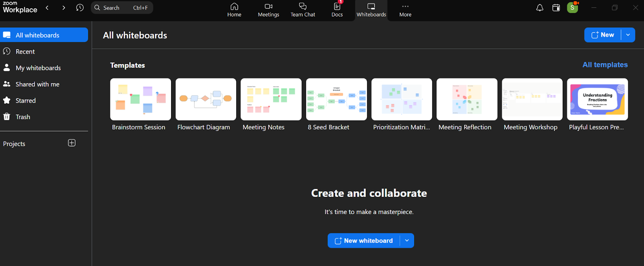Open the Meeting Notes template
Viewport: 644px width, 266px height.
tap(271, 104)
